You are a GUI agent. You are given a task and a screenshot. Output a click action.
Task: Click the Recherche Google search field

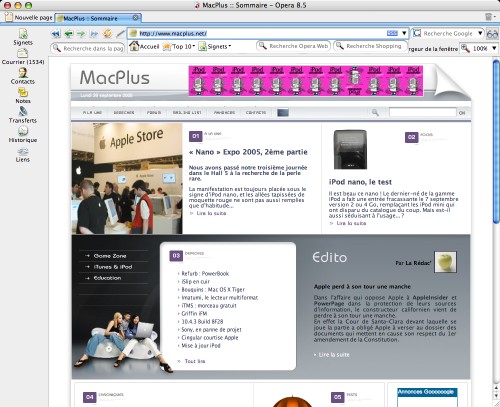coord(448,33)
